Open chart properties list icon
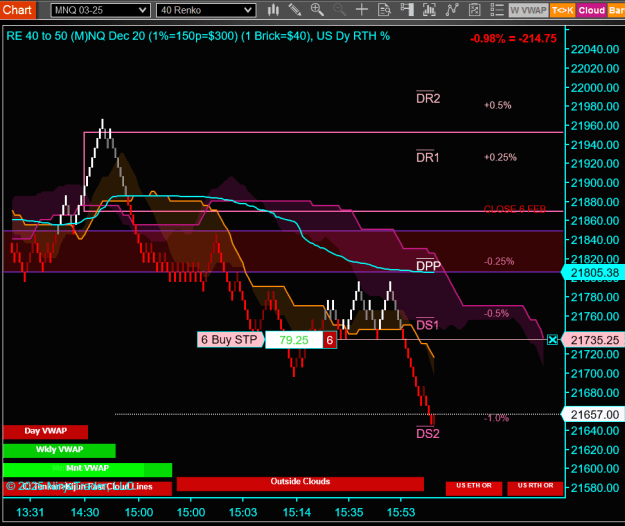The image size is (625, 526). 497,10
